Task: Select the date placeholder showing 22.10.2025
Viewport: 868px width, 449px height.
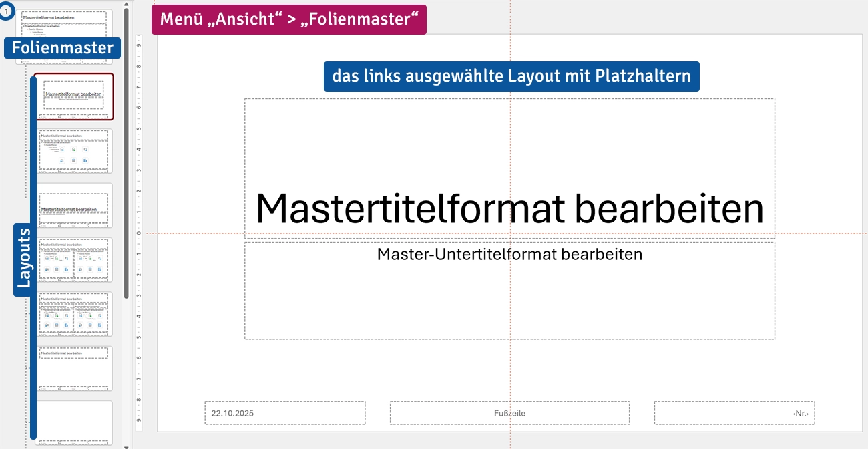Action: click(x=284, y=413)
